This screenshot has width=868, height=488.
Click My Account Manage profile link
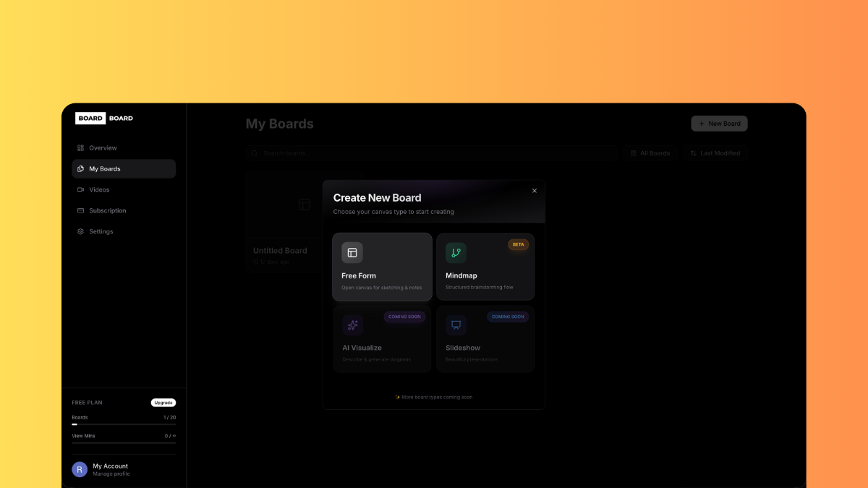point(111,470)
